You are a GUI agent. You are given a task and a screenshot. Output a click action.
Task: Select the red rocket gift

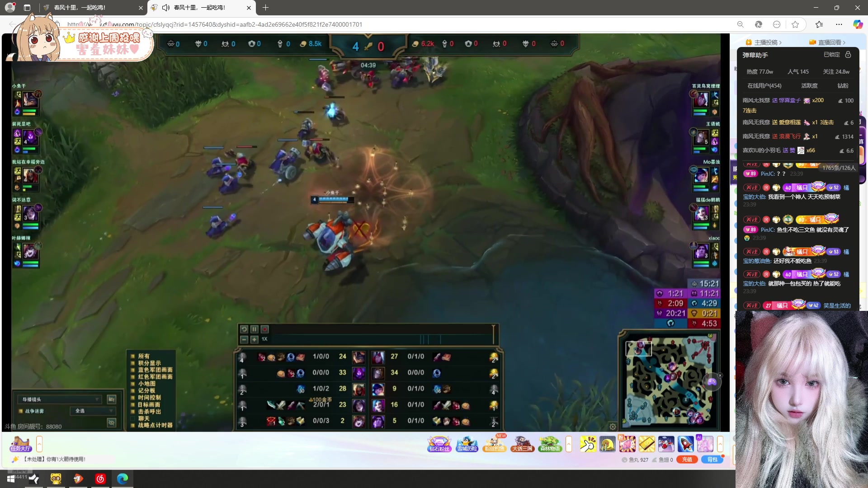(685, 444)
